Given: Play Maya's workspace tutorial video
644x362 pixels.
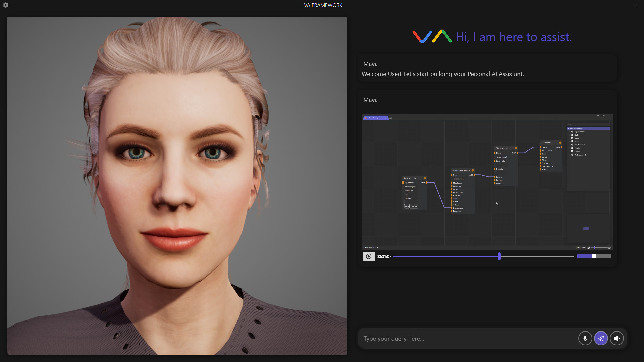Looking at the screenshot, I should [368, 256].
